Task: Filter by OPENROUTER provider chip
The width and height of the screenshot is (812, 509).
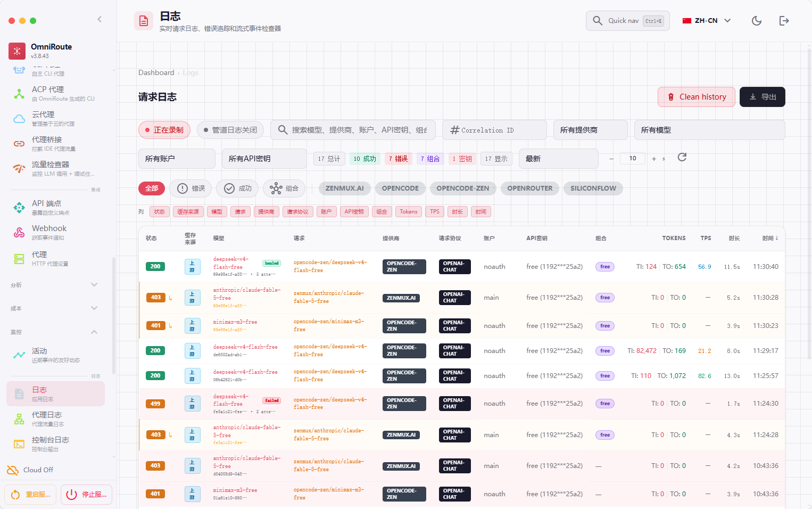Action: pos(530,188)
